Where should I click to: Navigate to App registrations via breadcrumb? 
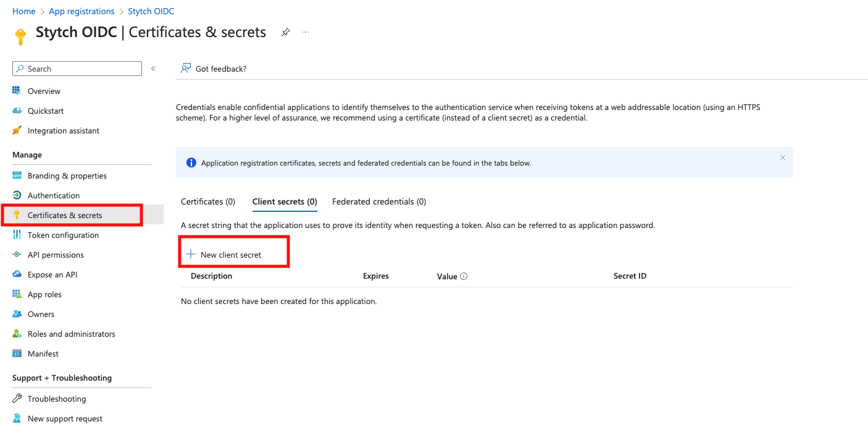click(x=81, y=11)
